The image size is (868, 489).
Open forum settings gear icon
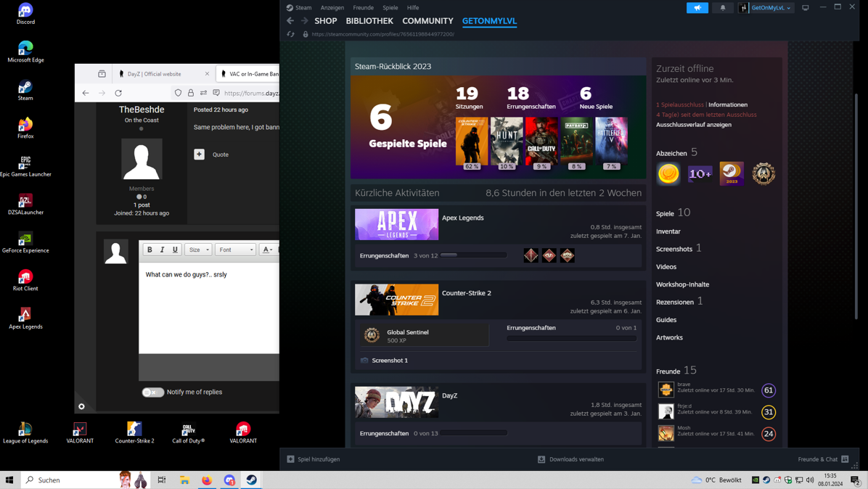tap(81, 406)
